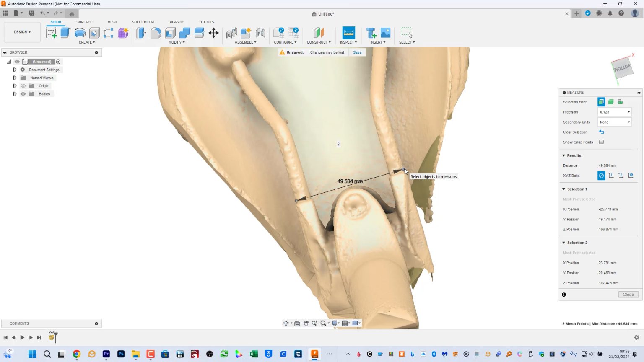The height and width of the screenshot is (362, 644).
Task: Collapse the Selection 1 section
Action: pyautogui.click(x=563, y=189)
